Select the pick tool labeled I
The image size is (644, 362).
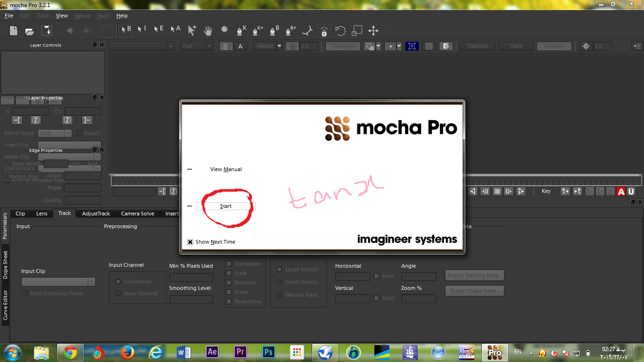click(142, 30)
